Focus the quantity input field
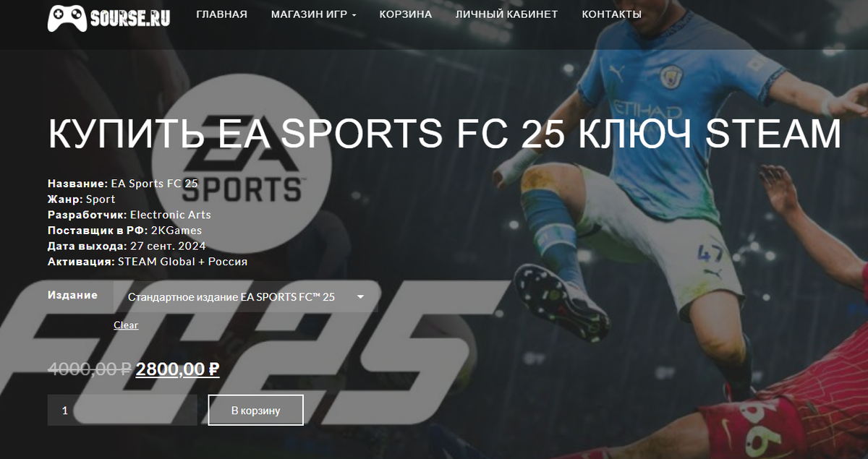The image size is (868, 459). pos(122,410)
